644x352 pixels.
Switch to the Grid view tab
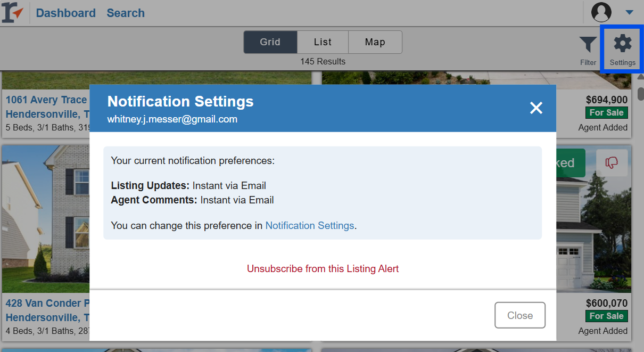click(x=270, y=42)
